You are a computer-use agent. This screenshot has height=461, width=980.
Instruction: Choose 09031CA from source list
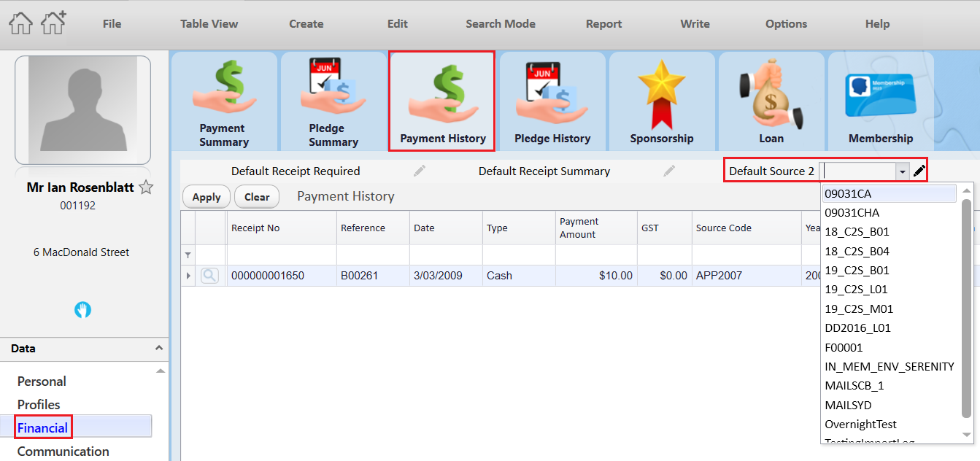[889, 193]
